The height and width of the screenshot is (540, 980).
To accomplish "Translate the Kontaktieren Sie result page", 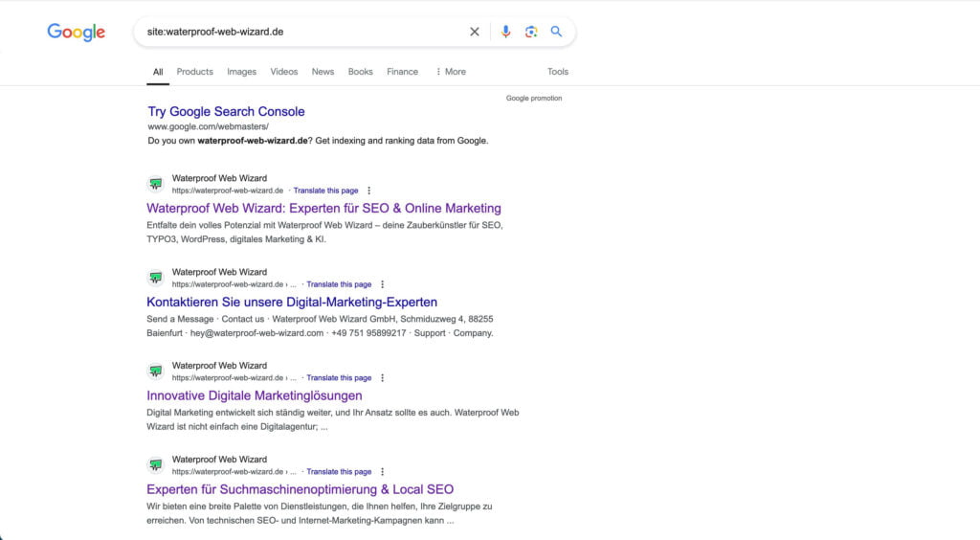I will tap(339, 284).
